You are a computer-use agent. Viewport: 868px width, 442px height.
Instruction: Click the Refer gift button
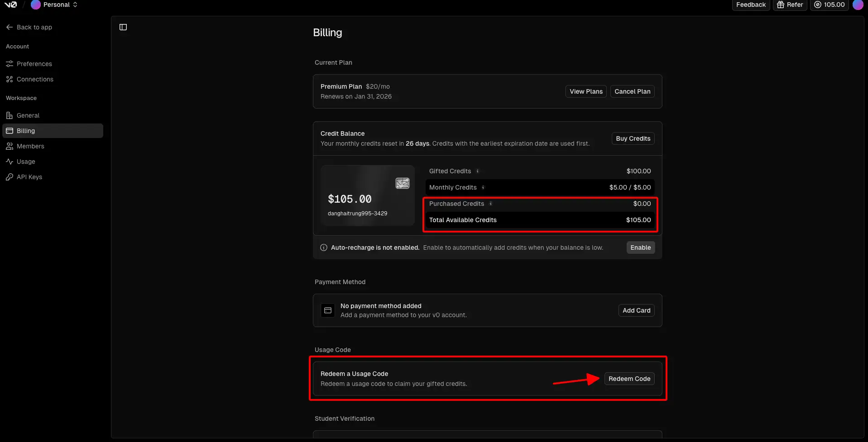coord(790,5)
